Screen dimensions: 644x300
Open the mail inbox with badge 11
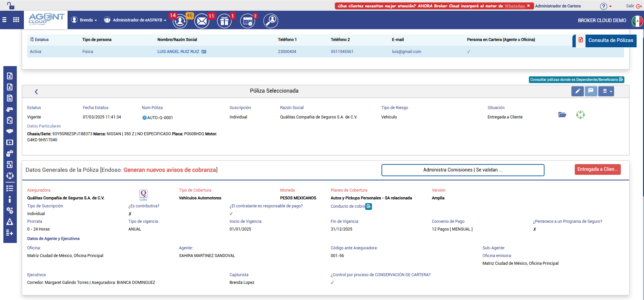[x=202, y=21]
